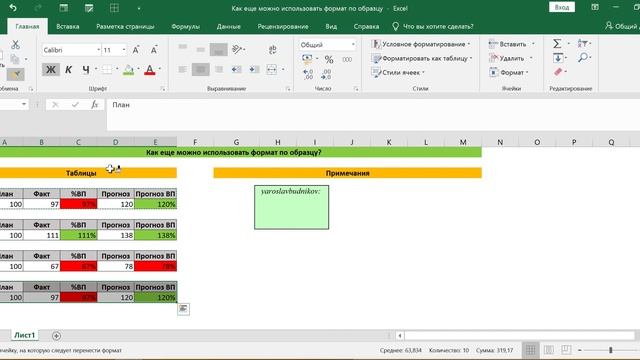Click the Fill down arrow icon
Viewport: 640px width, 360px height.
click(x=558, y=58)
